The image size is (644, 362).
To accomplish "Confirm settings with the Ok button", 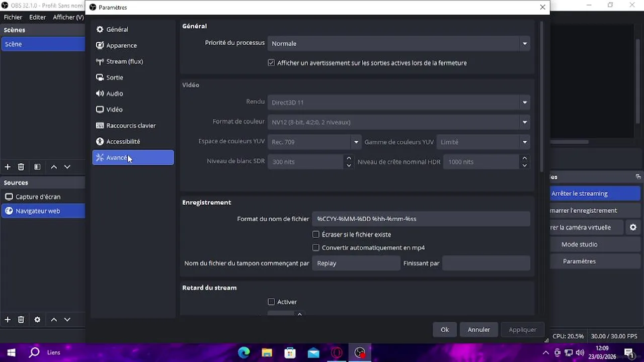I will 445,330.
